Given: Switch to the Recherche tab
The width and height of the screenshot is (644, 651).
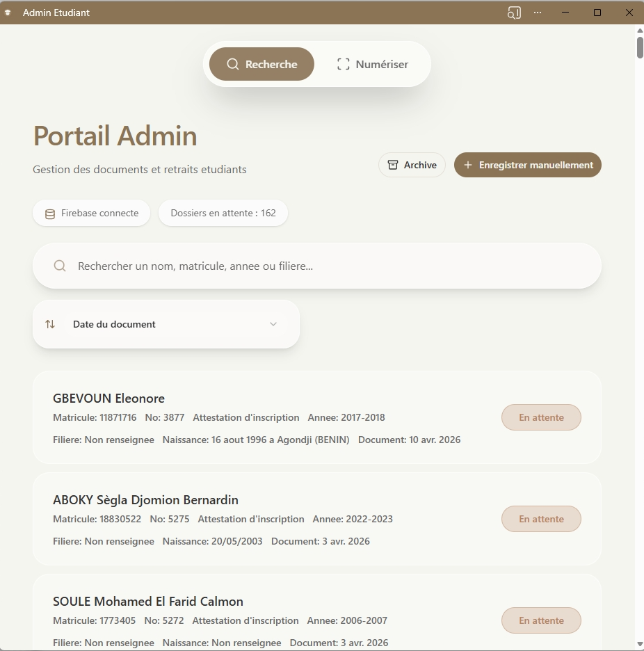Looking at the screenshot, I should point(261,64).
